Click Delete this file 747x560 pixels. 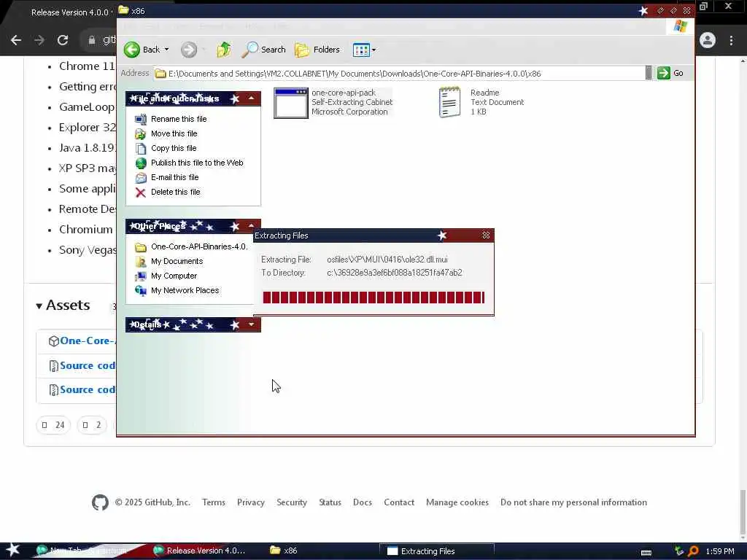point(175,192)
